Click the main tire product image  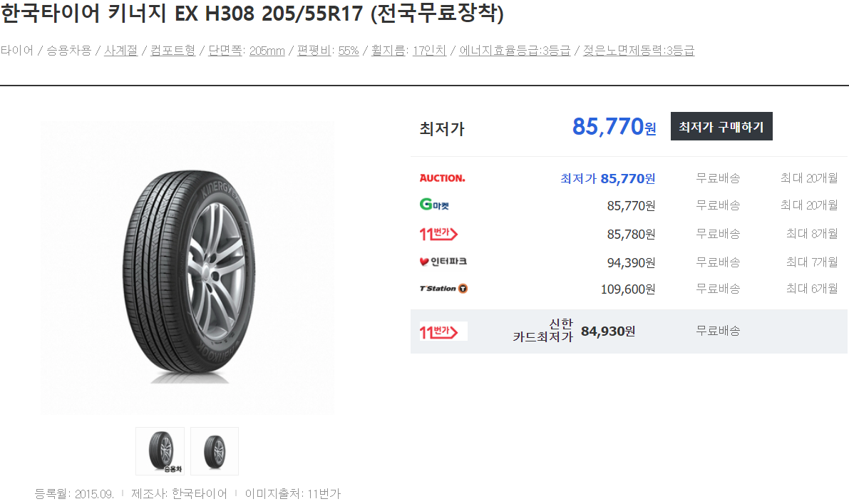point(187,268)
